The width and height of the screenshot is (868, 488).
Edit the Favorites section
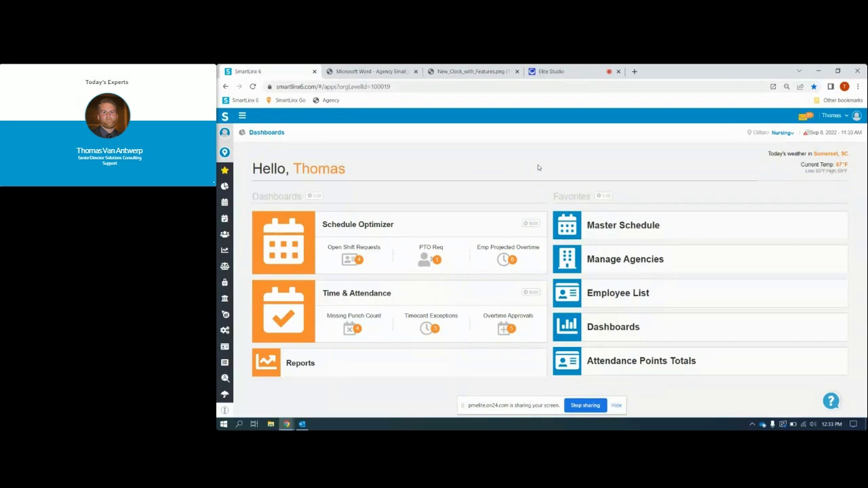(x=604, y=196)
